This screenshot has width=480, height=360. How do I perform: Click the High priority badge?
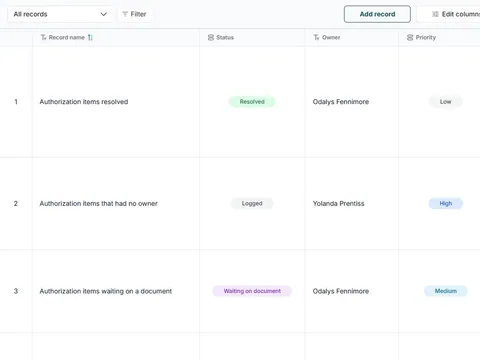(445, 203)
